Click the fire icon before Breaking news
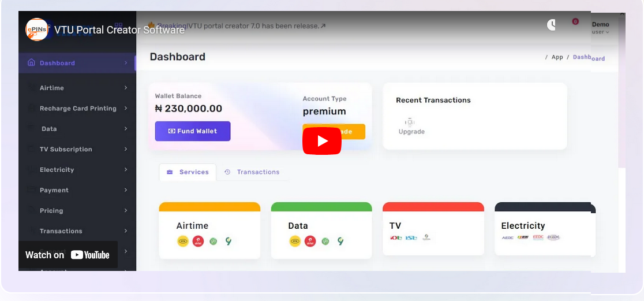Image resolution: width=644 pixels, height=301 pixels. [151, 25]
